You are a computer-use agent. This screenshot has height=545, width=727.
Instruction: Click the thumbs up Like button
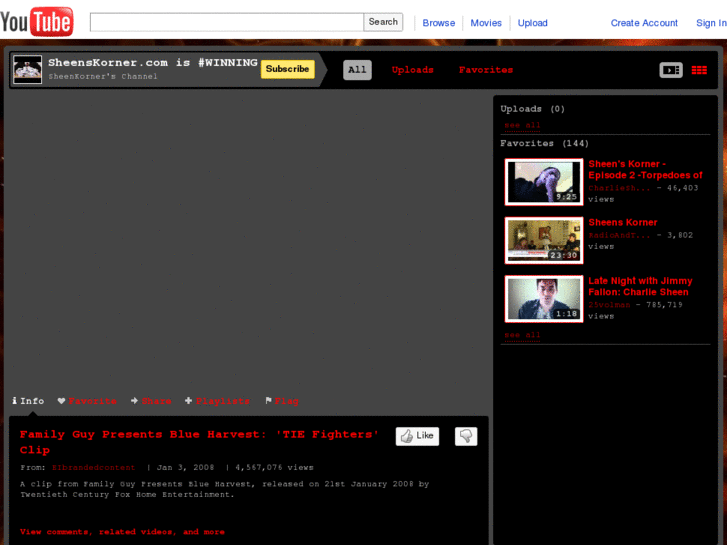click(x=417, y=436)
